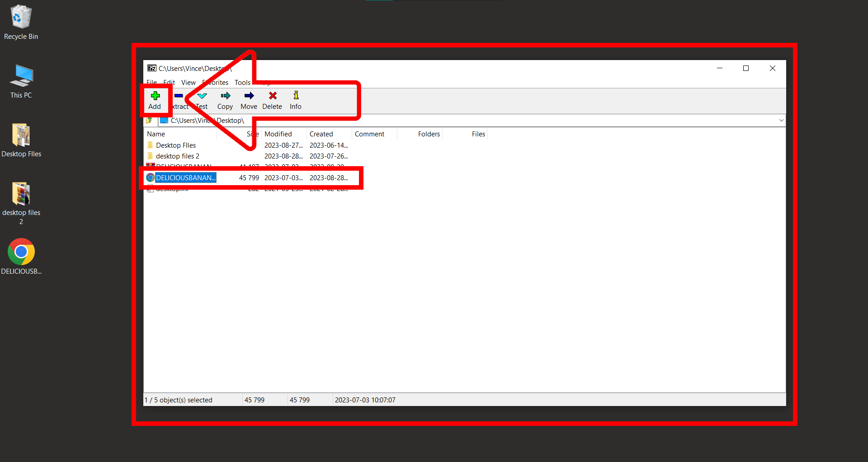The width and height of the screenshot is (868, 462).
Task: Open the Desktop Files folder entry
Action: [176, 145]
